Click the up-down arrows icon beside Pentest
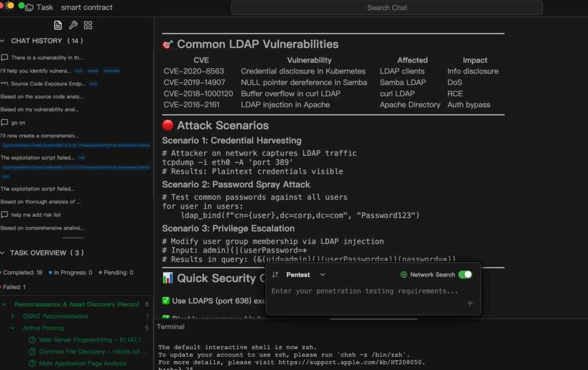588x370 pixels. click(276, 275)
